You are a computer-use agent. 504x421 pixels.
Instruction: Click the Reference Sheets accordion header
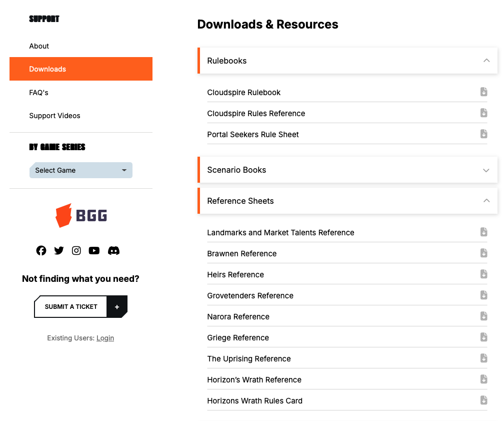[x=347, y=201]
